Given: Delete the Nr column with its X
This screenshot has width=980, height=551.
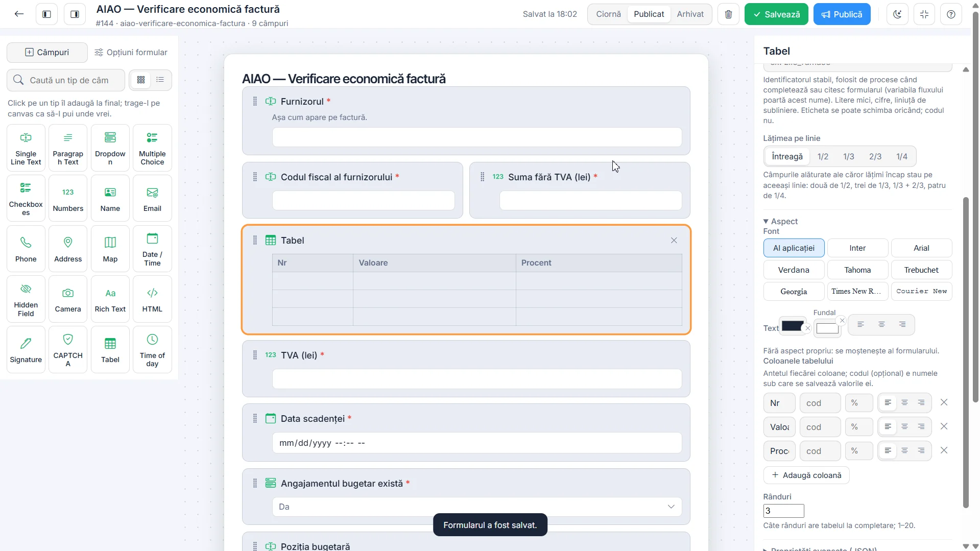Looking at the screenshot, I should [944, 402].
